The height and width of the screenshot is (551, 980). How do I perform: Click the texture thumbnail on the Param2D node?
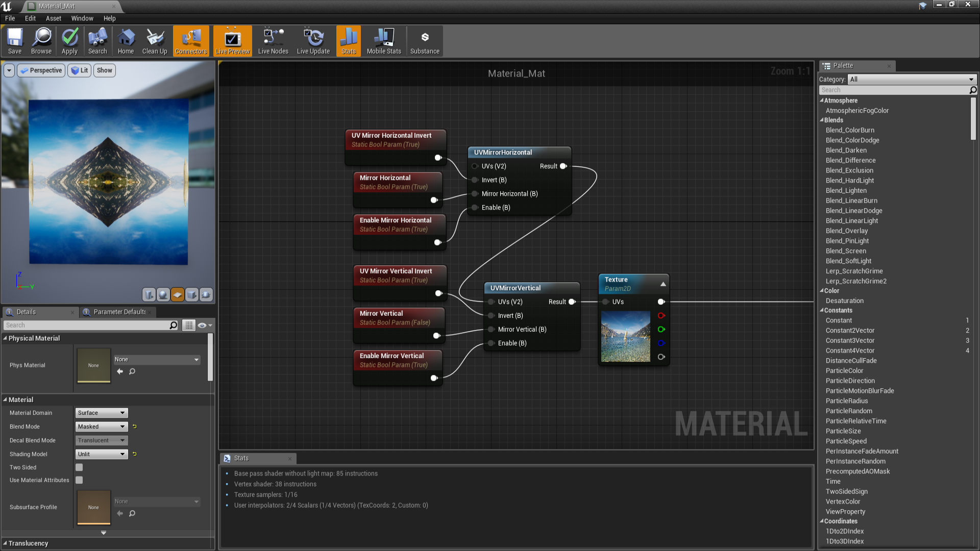click(x=625, y=337)
